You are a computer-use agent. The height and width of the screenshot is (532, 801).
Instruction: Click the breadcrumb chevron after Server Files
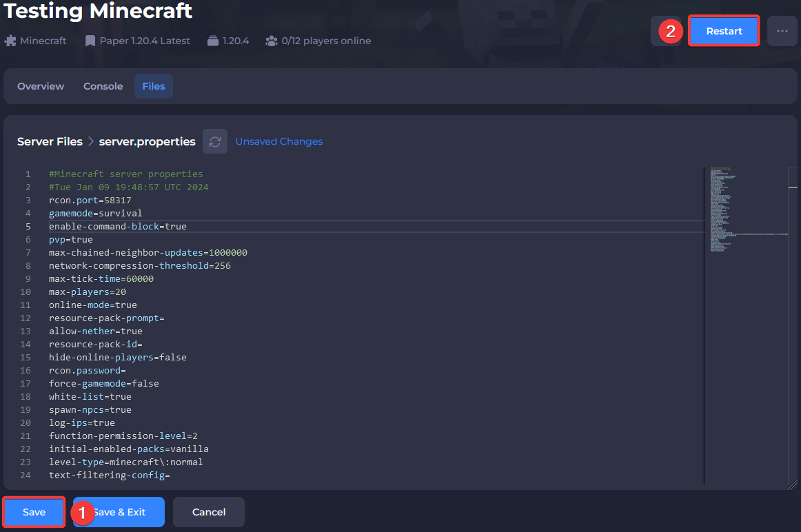(90, 141)
